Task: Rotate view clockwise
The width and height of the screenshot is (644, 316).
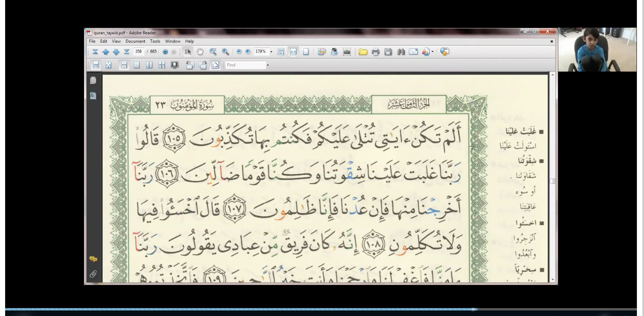Action: coord(203,65)
